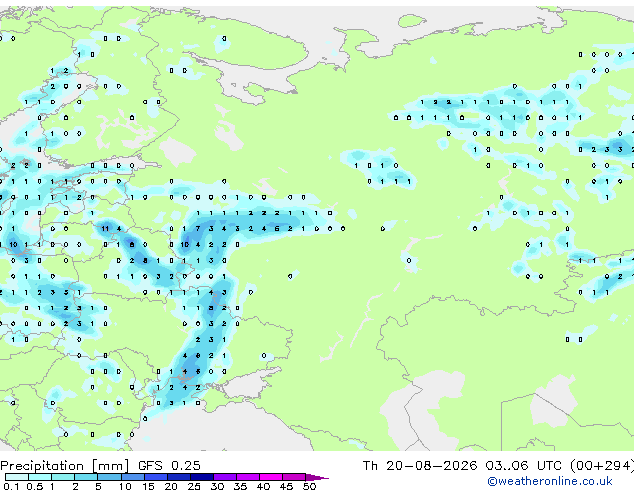The height and width of the screenshot is (490, 634).
Task: Pick the 15–20 mm legend color swatch
Action: tap(155, 477)
